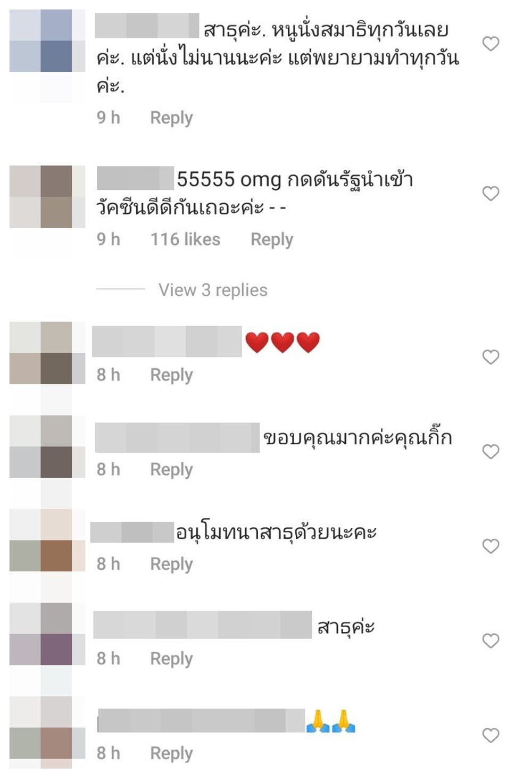Reply to the red hearts comment
The height and width of the screenshot is (773, 532).
click(171, 375)
